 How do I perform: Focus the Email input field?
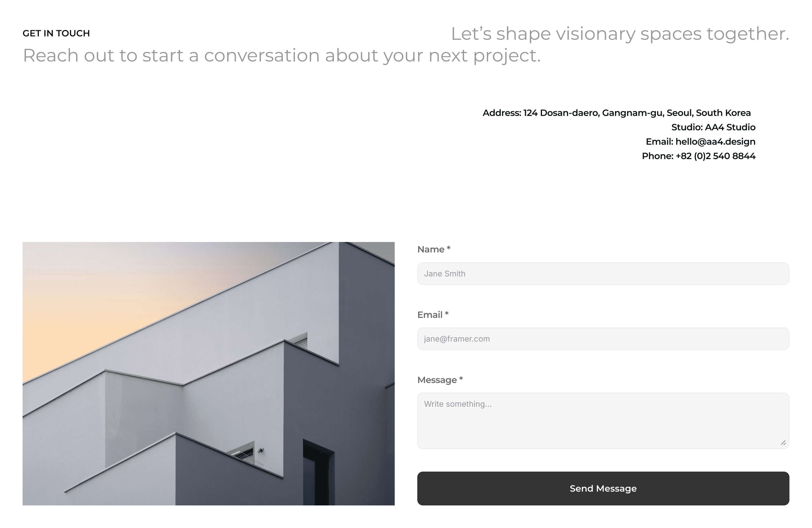click(603, 338)
